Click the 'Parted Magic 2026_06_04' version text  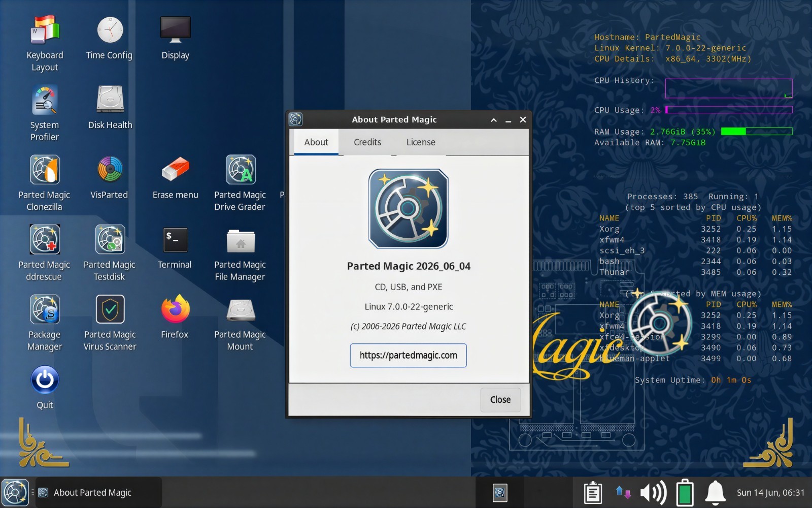point(409,266)
